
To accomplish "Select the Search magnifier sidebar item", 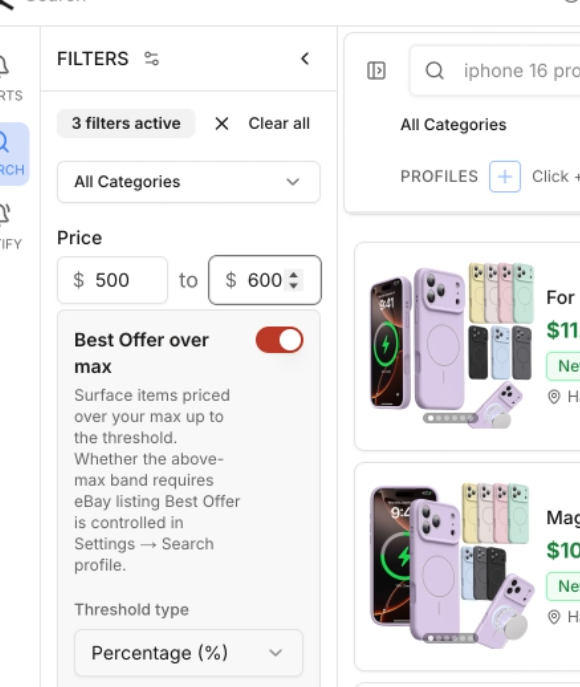I will click(x=10, y=153).
